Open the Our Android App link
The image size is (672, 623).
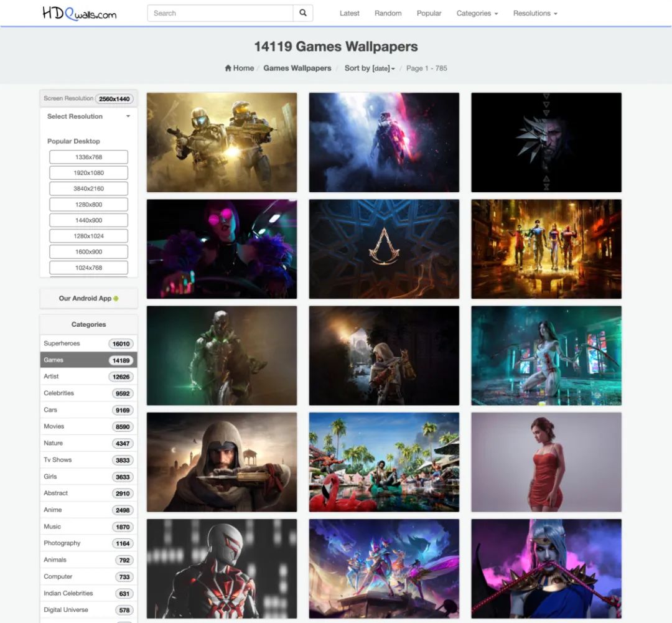pos(89,298)
